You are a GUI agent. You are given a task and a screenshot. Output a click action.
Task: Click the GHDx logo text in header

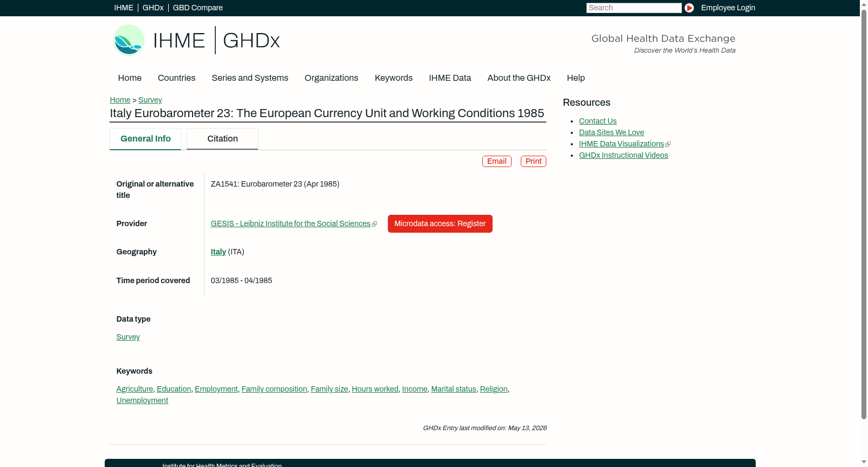tap(251, 41)
